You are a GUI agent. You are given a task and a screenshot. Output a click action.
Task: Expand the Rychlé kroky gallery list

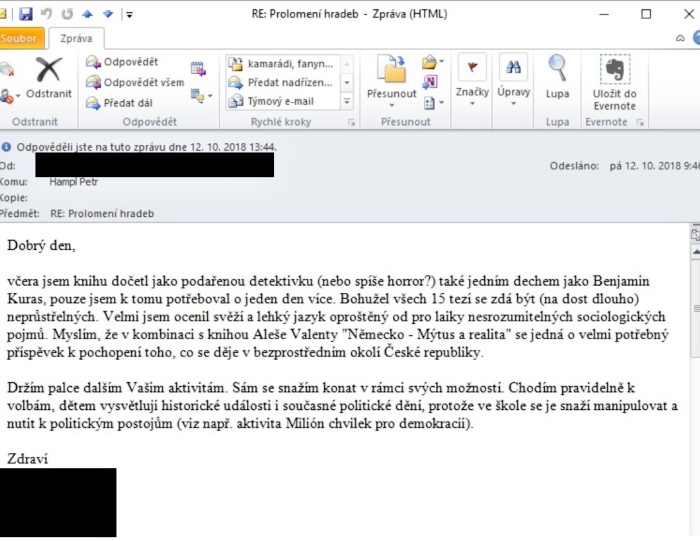[x=347, y=101]
